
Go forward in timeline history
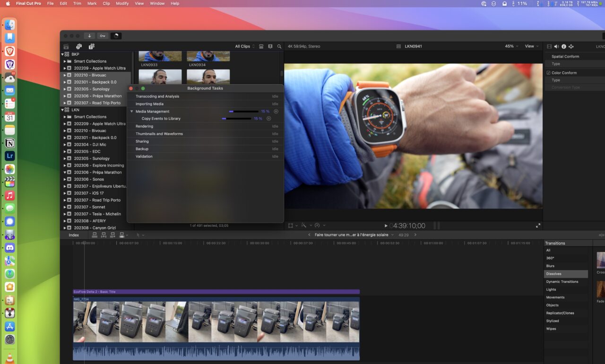click(415, 235)
